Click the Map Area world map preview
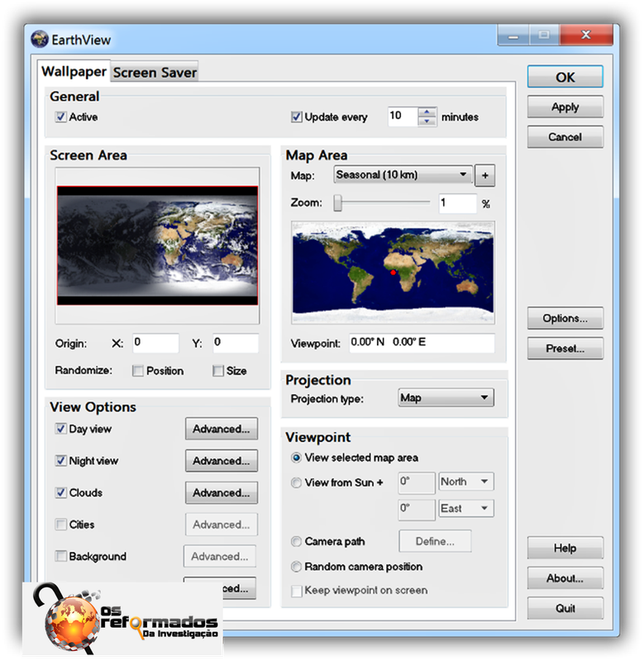This screenshot has height=661, width=644. coord(393,273)
